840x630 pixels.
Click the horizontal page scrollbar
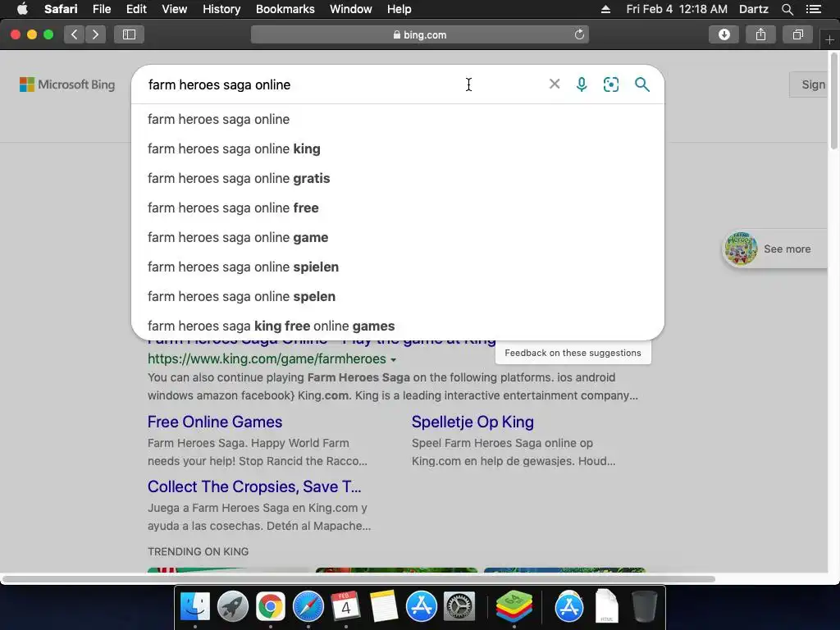tap(358, 579)
